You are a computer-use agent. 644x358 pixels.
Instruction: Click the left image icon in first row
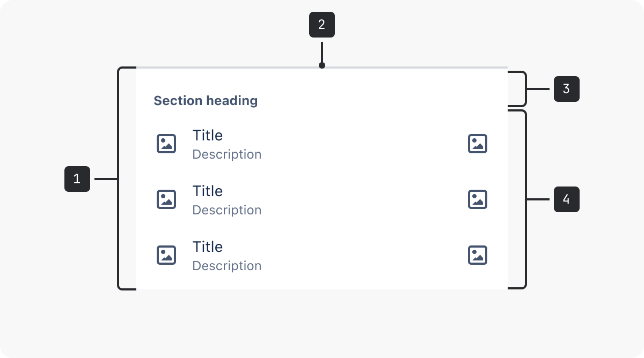coord(166,144)
